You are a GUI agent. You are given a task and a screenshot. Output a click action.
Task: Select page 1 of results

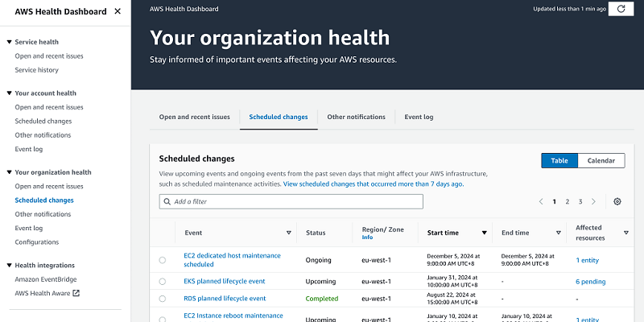click(554, 202)
